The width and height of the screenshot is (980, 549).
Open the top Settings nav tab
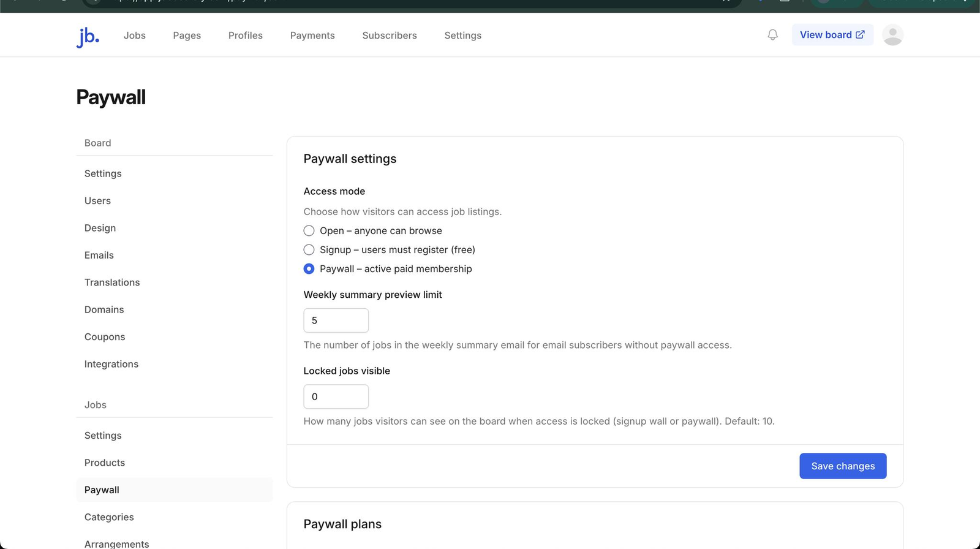[463, 36]
